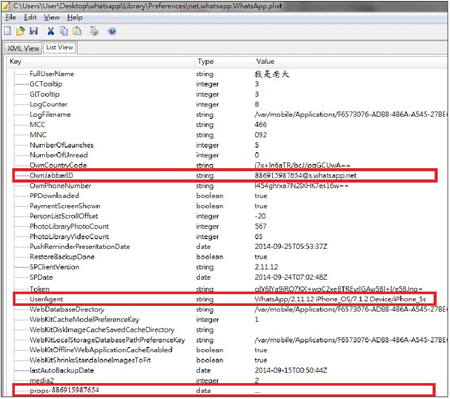Image resolution: width=450 pixels, height=399 pixels.
Task: Select the PhotoLibraryVideoCount key
Action: 69,237
